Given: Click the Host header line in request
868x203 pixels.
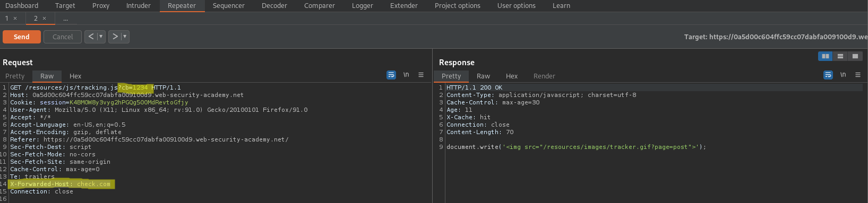Looking at the screenshot, I should coord(127,95).
